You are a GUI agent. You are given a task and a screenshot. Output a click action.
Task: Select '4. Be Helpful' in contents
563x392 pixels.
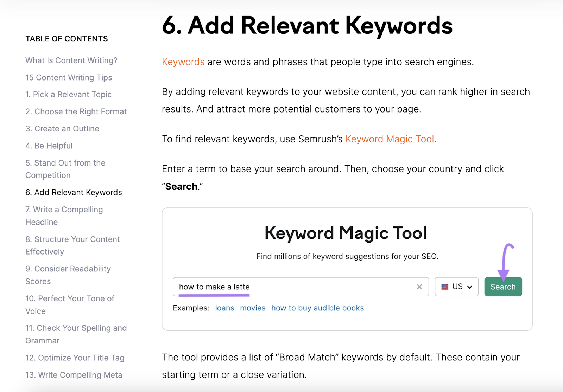(x=49, y=146)
